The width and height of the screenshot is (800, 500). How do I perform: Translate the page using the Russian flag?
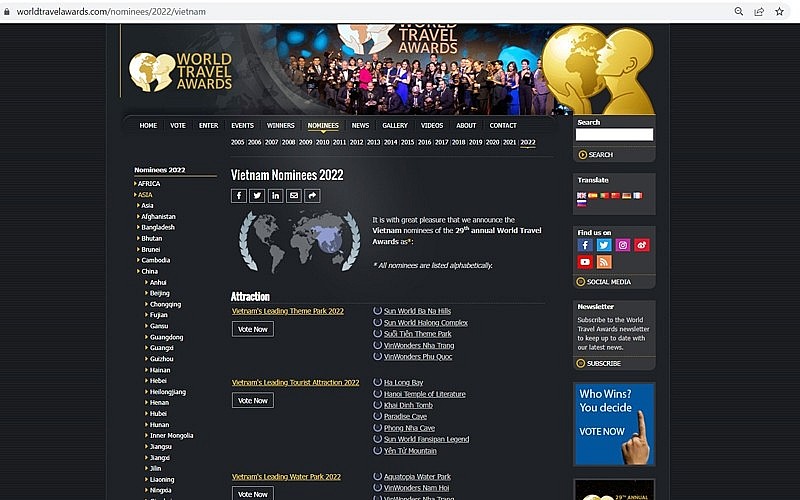coord(582,203)
